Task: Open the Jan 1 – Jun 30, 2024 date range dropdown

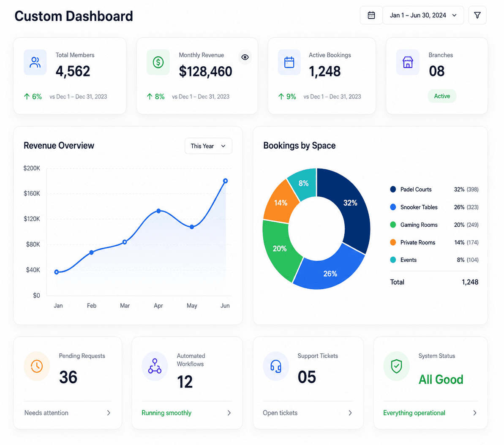Action: pos(423,15)
